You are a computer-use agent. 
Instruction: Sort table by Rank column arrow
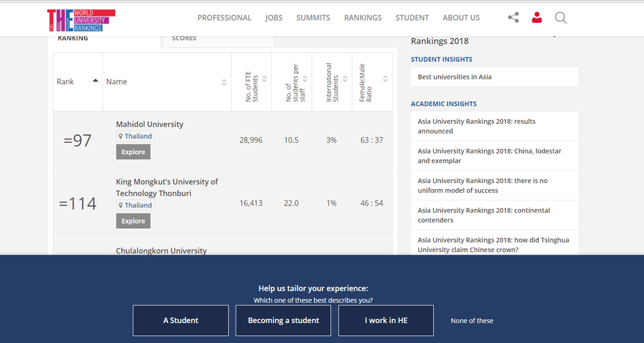[95, 81]
